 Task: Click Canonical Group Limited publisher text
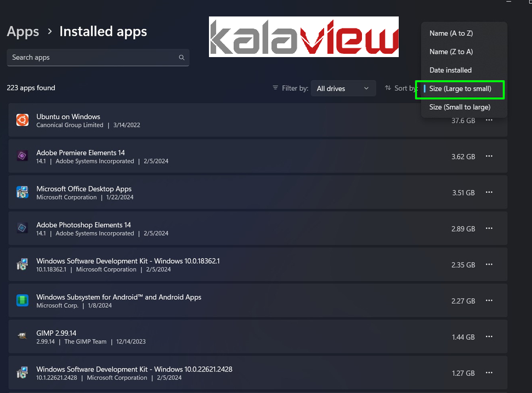(70, 125)
